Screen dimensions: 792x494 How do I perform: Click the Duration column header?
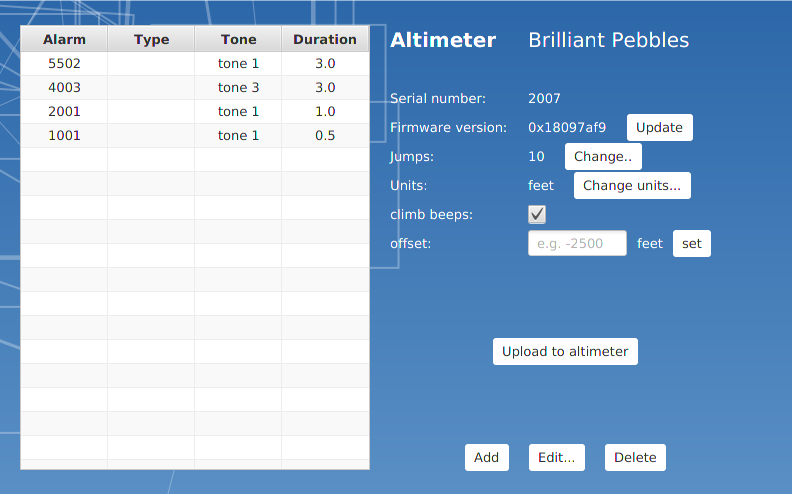click(x=325, y=40)
